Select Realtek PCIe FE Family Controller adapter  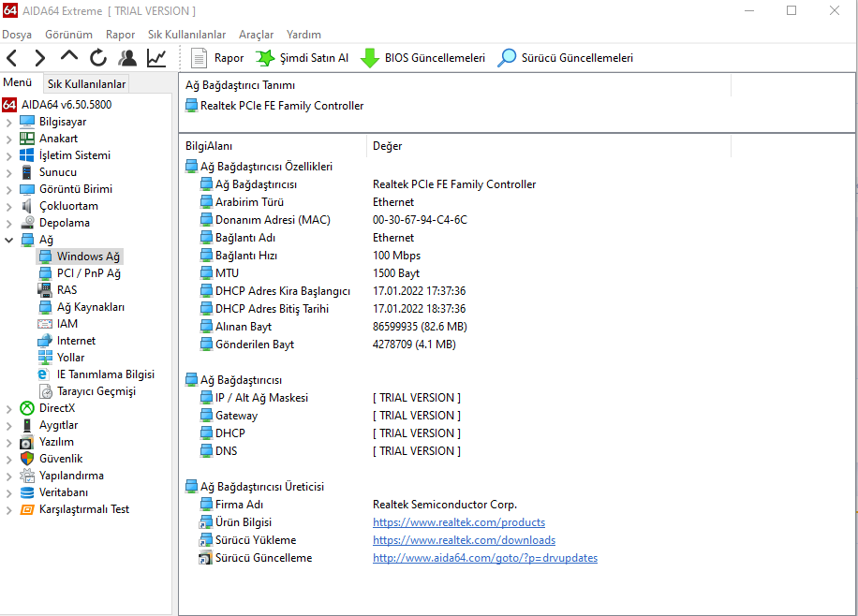coord(281,106)
